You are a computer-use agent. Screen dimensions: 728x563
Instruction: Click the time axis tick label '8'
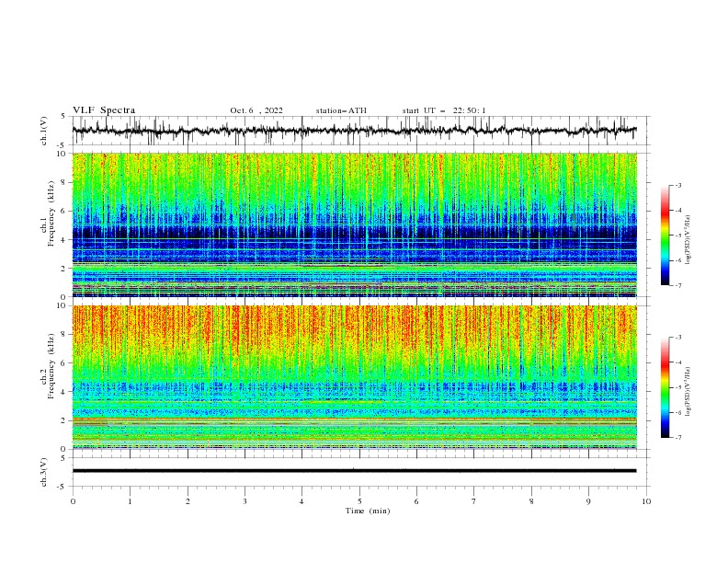point(531,501)
